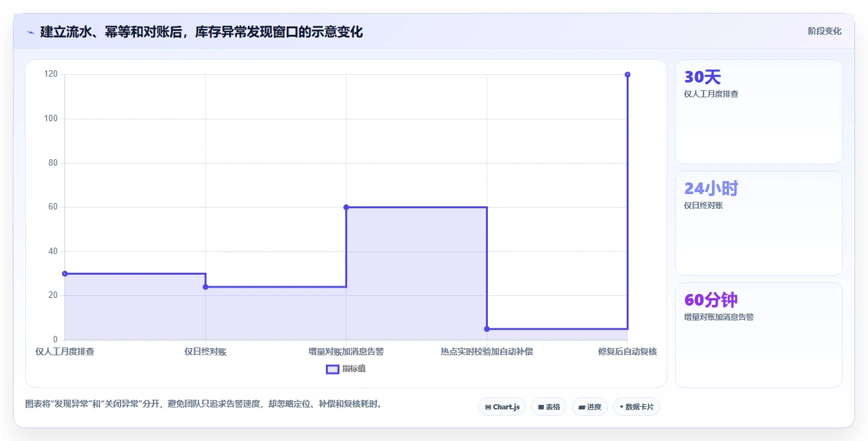This screenshot has height=441, width=868.
Task: Click the 仅人工月度排查 axis label
Action: click(x=65, y=351)
